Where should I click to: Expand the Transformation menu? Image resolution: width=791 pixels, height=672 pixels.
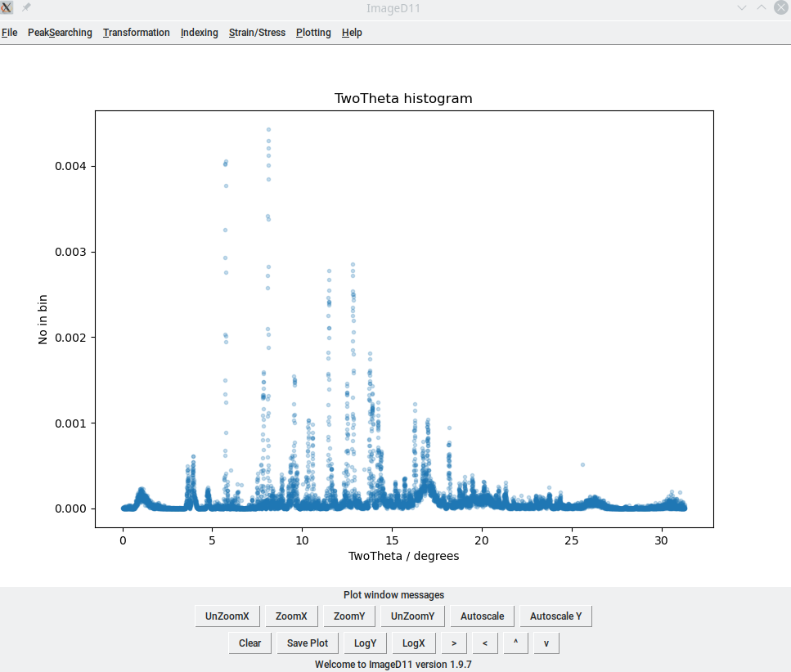click(137, 33)
